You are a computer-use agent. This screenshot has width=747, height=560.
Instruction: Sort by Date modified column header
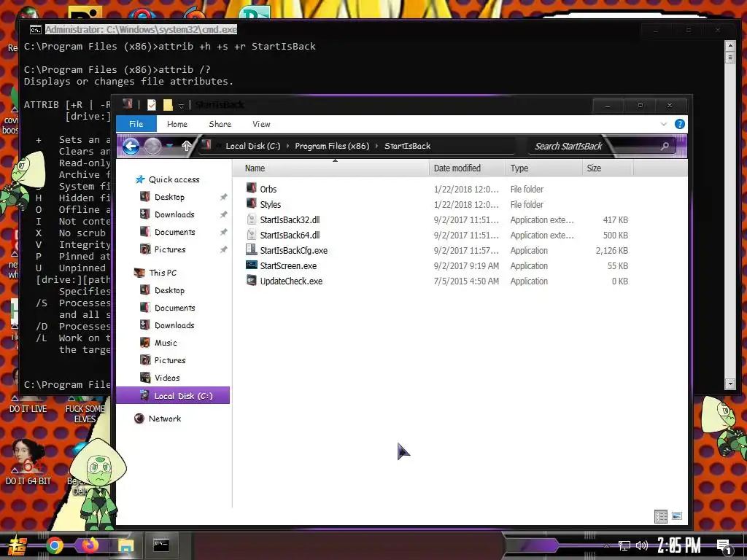[x=467, y=168]
